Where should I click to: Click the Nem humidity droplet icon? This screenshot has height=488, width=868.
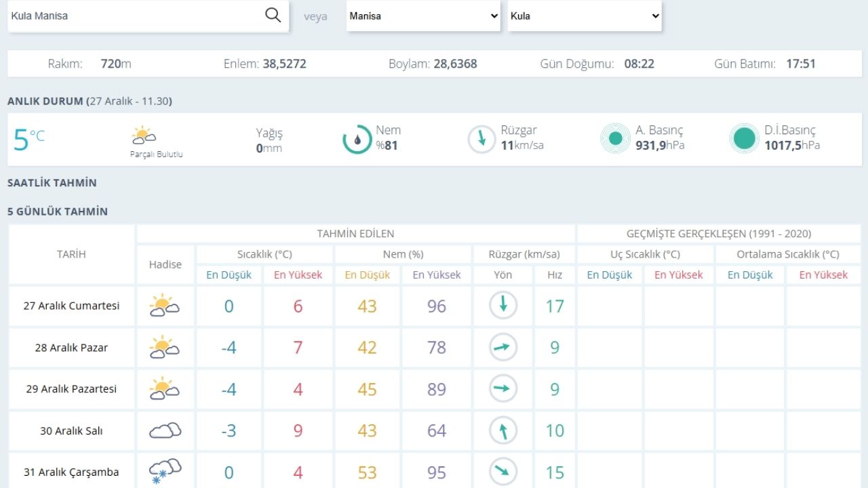pyautogui.click(x=357, y=139)
